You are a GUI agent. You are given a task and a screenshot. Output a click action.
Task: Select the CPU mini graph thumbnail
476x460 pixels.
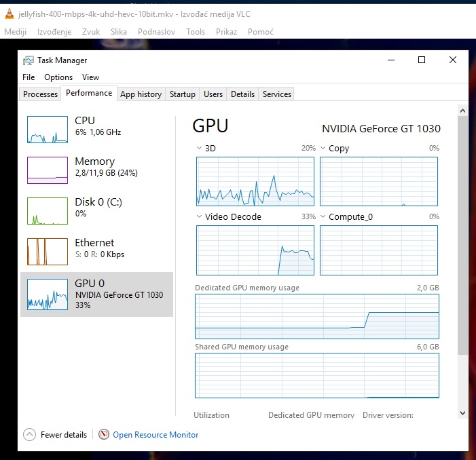(x=48, y=129)
